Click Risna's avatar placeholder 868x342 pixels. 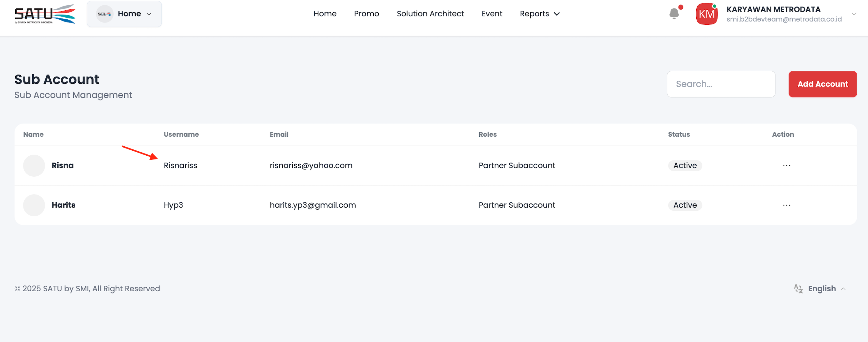click(x=34, y=165)
